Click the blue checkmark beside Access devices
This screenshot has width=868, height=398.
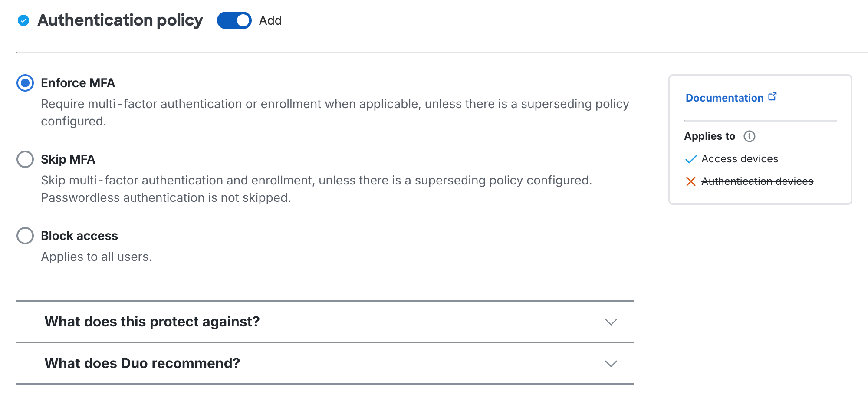point(690,159)
